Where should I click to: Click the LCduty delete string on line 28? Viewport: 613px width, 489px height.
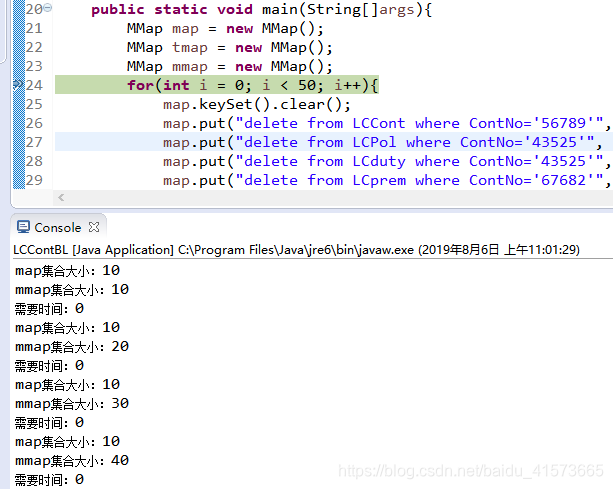(x=419, y=161)
